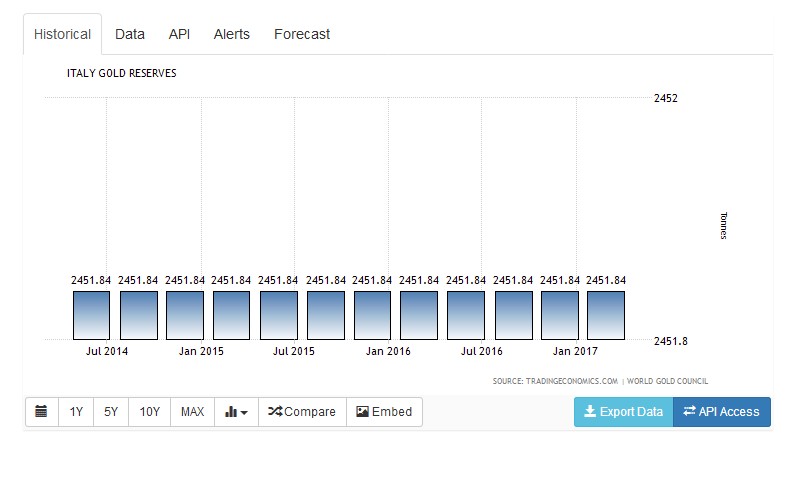This screenshot has width=801, height=499.
Task: Go to the Alerts tab
Action: click(232, 34)
